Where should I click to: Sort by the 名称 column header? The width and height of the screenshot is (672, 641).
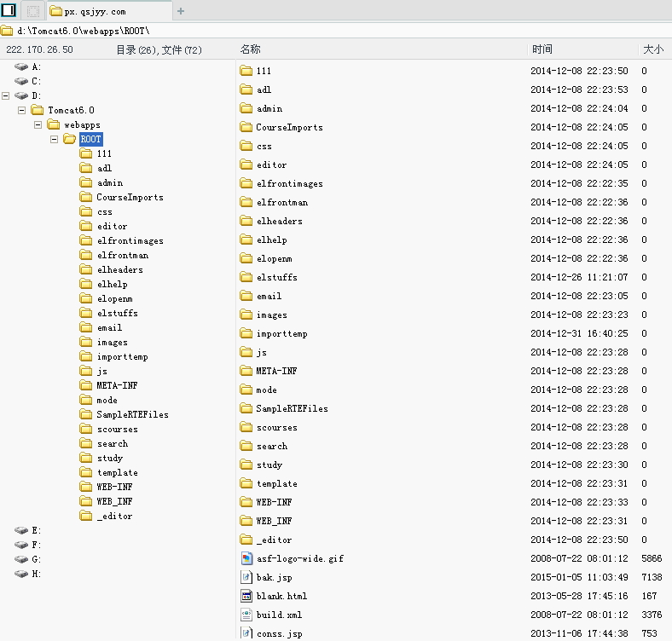tap(250, 49)
